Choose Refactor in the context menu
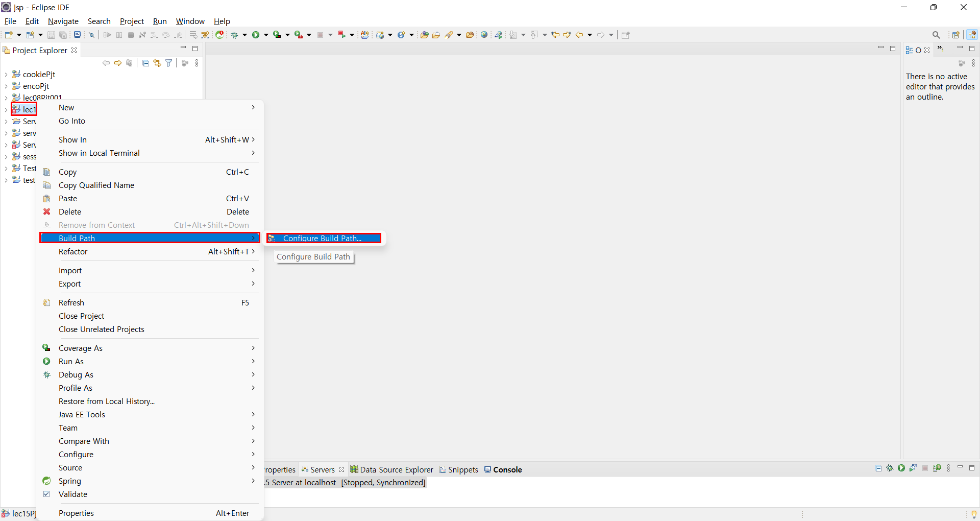The height and width of the screenshot is (521, 980). coord(150,252)
